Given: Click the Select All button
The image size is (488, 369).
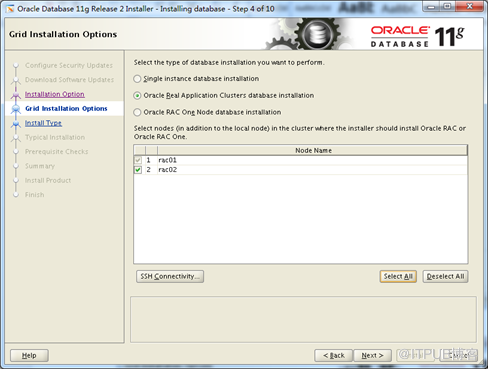Looking at the screenshot, I should pos(398,276).
